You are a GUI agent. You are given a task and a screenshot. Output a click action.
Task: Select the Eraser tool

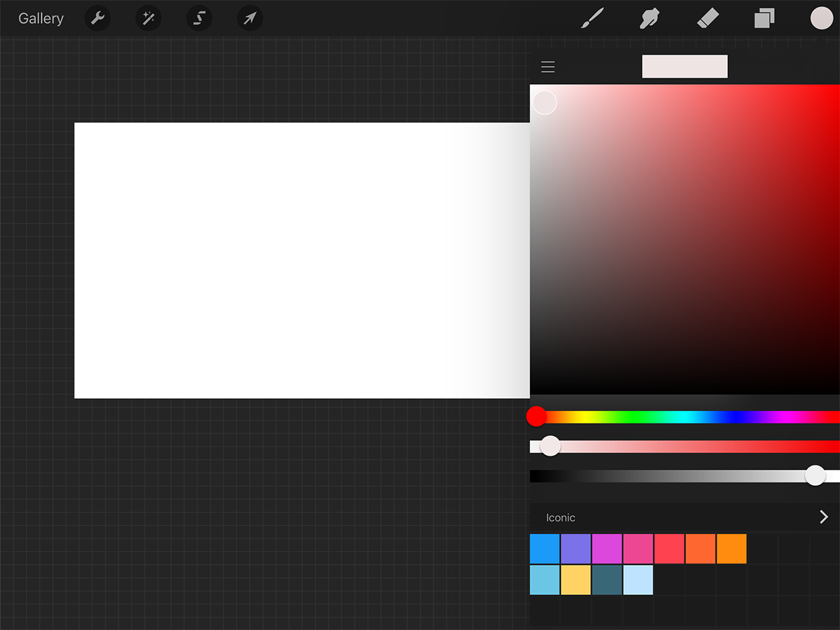(708, 19)
